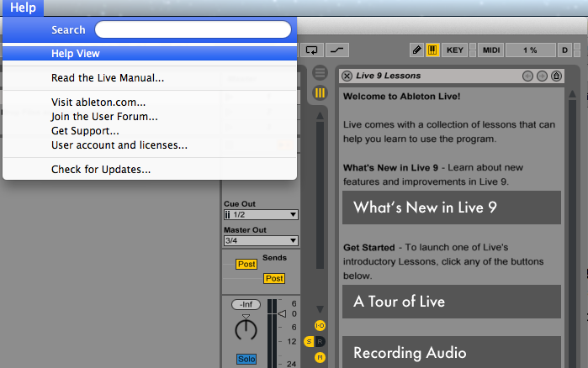Image resolution: width=588 pixels, height=368 pixels.
Task: Choose Read the Live Manual
Action: 108,78
